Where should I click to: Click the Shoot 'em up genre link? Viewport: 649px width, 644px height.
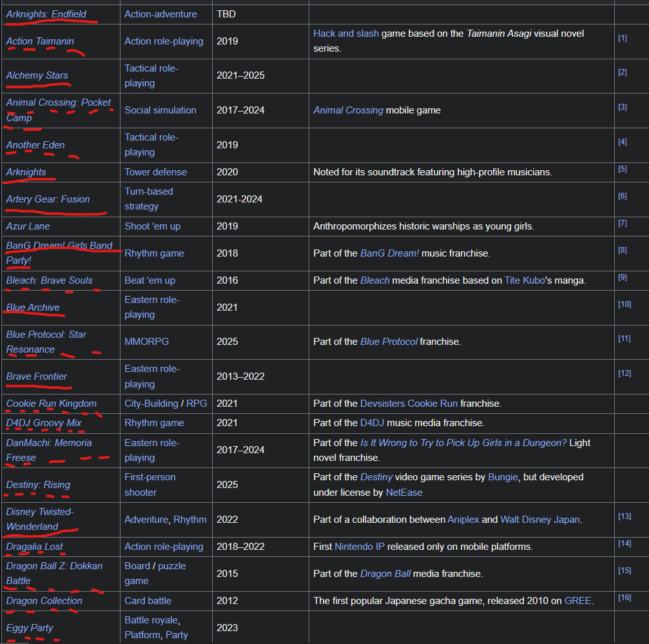pos(152,226)
